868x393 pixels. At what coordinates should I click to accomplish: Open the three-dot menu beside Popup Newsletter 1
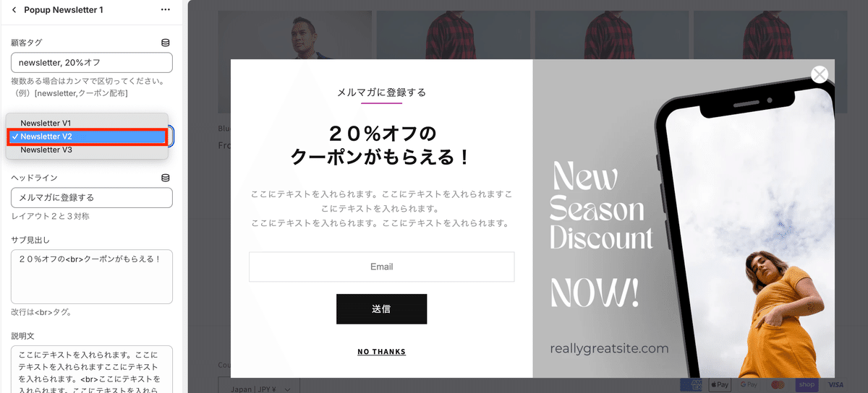coord(166,10)
